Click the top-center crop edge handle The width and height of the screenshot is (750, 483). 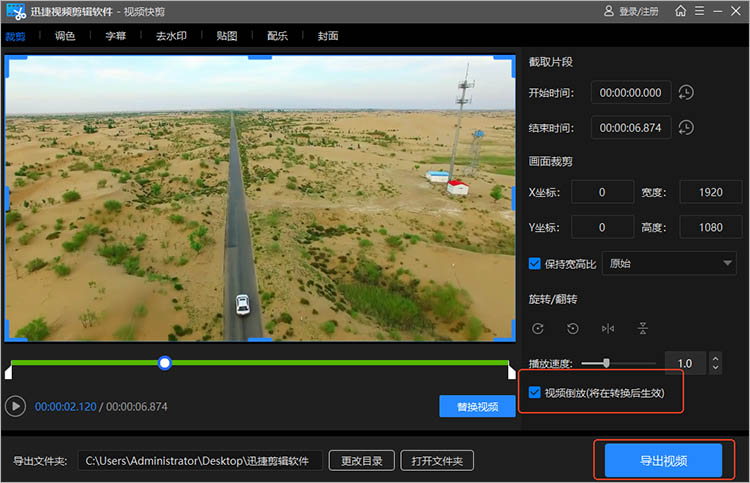click(260, 57)
